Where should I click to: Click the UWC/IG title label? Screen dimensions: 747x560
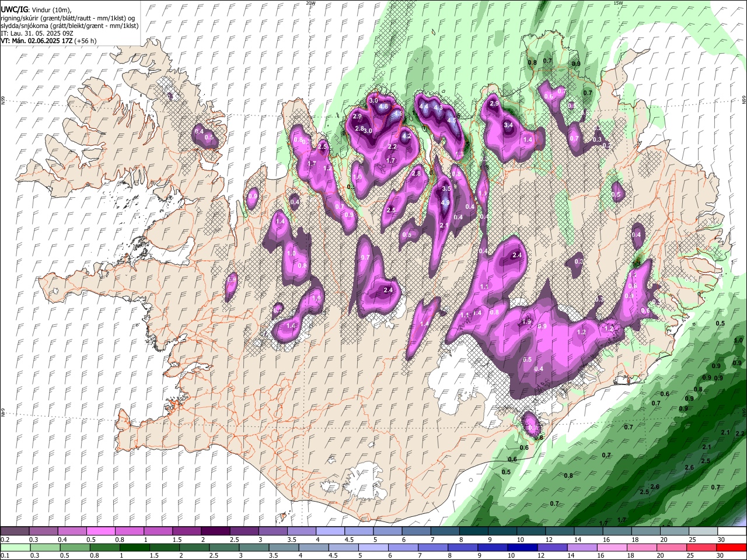(x=14, y=10)
